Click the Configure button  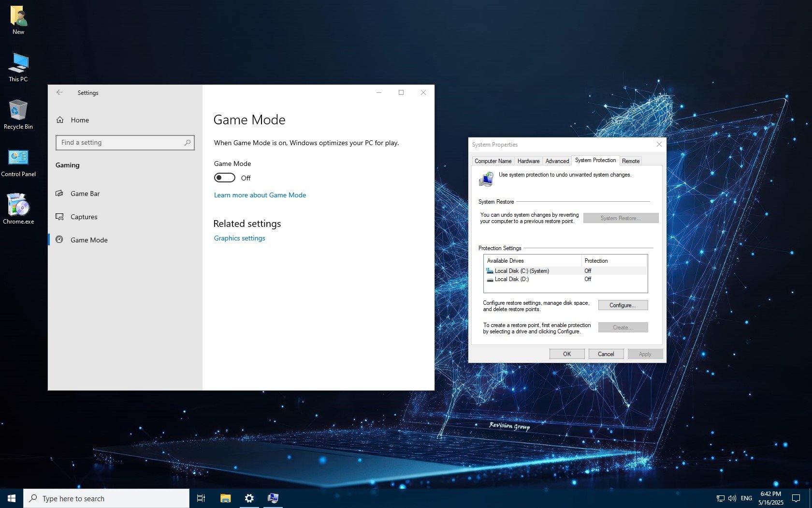click(623, 305)
